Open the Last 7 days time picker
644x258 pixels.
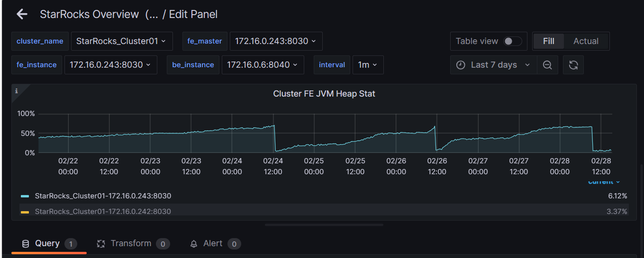coord(493,65)
